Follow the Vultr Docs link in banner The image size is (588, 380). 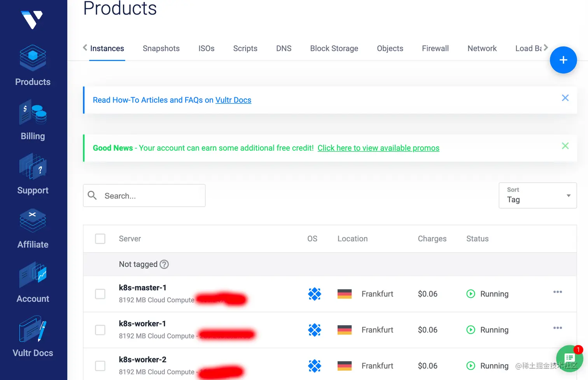pyautogui.click(x=233, y=100)
